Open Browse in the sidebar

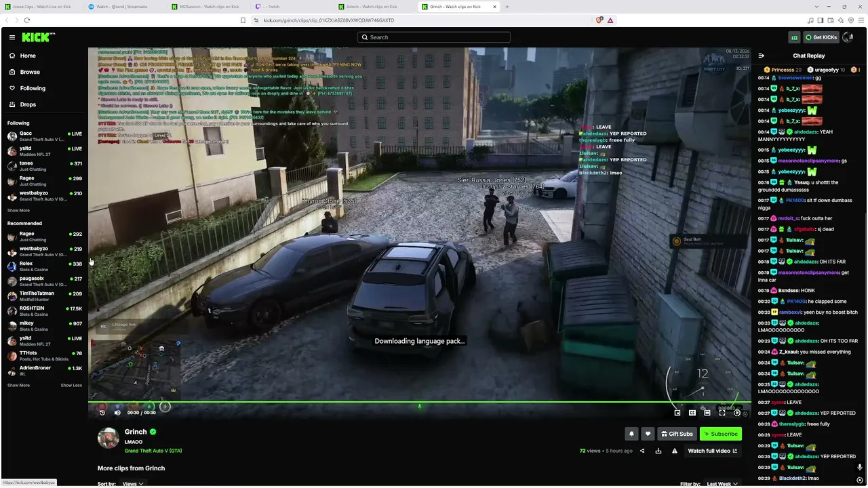(x=30, y=72)
